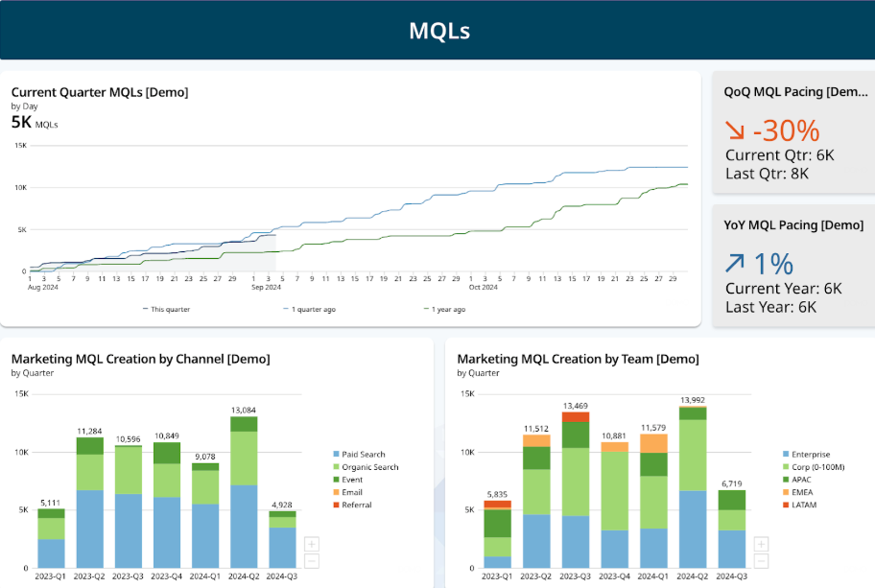Toggle Organic Search in channel legend
The height and width of the screenshot is (588, 875).
[367, 467]
